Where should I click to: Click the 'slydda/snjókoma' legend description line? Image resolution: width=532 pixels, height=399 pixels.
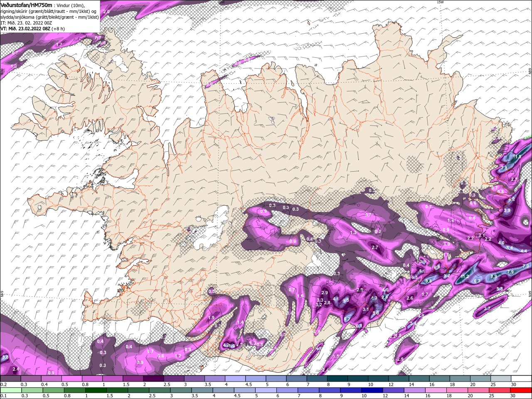click(x=49, y=17)
